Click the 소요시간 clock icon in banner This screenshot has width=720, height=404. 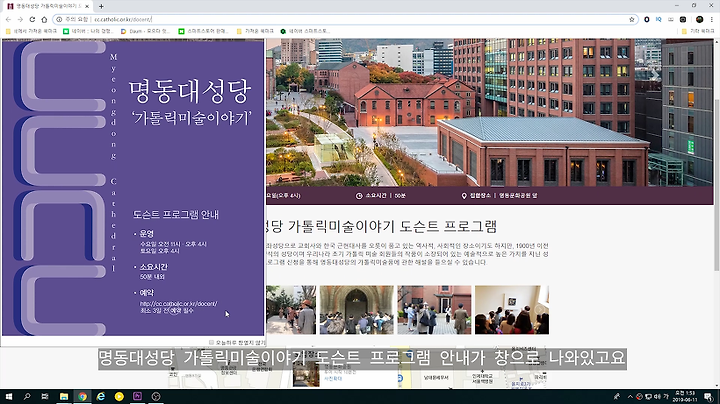point(359,196)
